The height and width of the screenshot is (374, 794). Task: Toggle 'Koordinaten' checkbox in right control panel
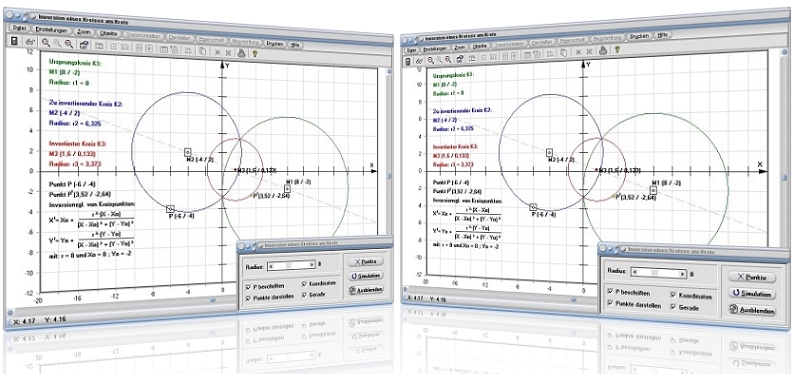tap(674, 295)
